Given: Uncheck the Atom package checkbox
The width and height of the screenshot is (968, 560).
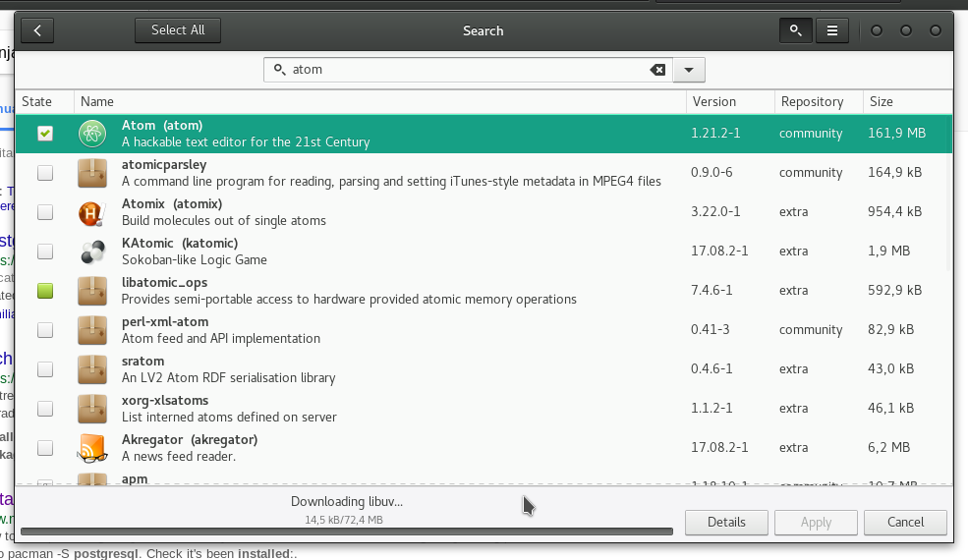Looking at the screenshot, I should click(45, 134).
